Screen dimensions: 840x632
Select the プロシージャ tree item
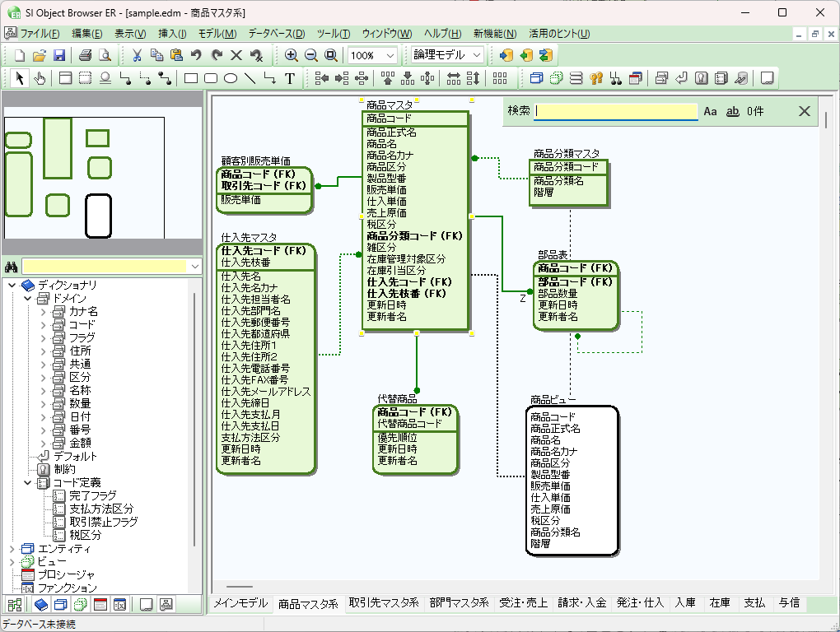66,574
